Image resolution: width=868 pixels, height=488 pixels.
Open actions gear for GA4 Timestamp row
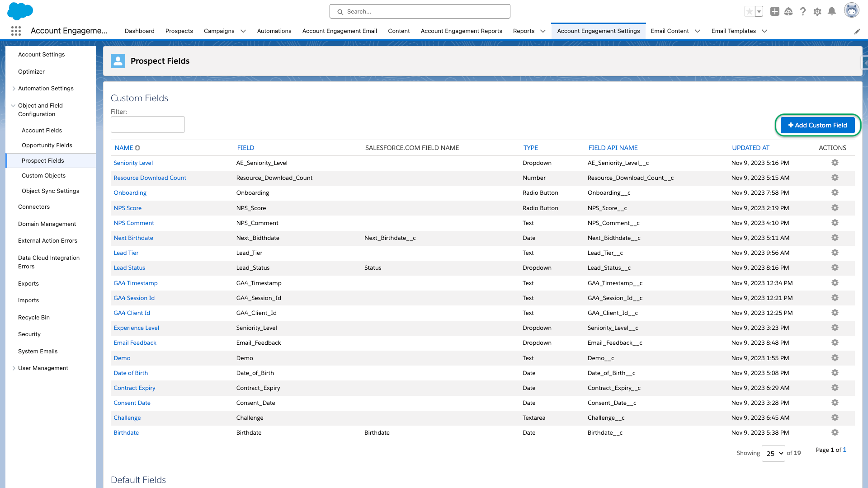pyautogui.click(x=835, y=283)
